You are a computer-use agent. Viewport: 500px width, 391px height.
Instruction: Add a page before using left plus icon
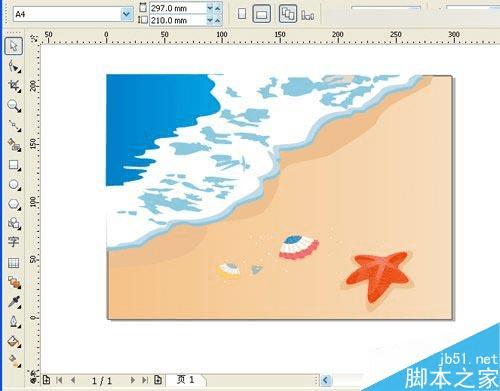46,380
